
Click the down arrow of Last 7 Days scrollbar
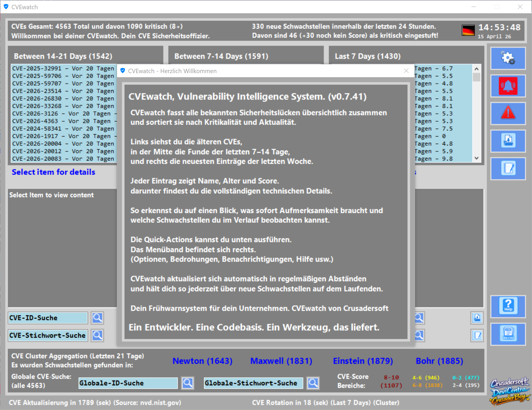[x=476, y=158]
